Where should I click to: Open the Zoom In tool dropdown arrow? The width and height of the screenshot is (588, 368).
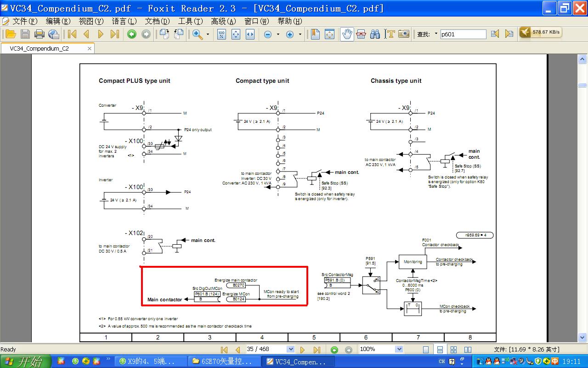[208, 34]
